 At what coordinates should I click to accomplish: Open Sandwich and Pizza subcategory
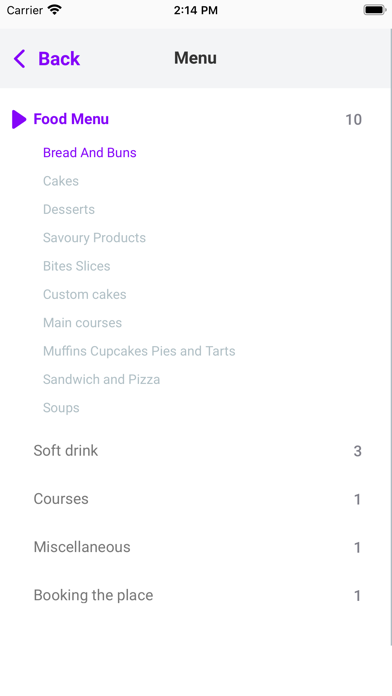tap(101, 380)
